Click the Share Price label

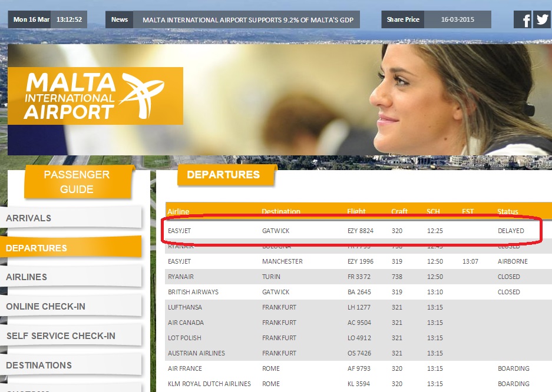pos(403,19)
